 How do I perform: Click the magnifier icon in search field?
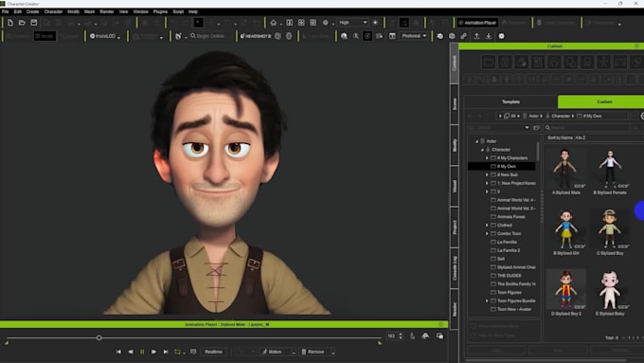[x=547, y=128]
